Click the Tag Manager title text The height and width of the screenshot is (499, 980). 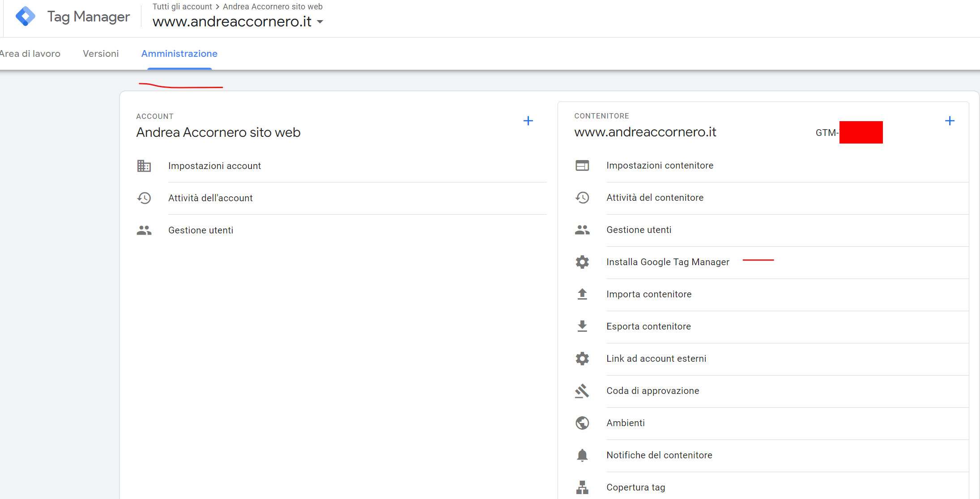89,17
